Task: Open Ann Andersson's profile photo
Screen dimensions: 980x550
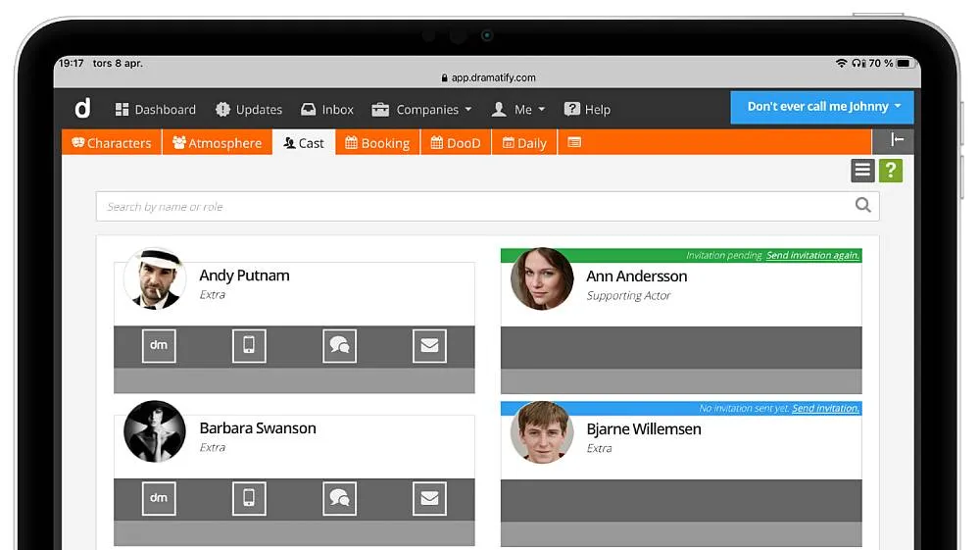Action: pyautogui.click(x=542, y=278)
